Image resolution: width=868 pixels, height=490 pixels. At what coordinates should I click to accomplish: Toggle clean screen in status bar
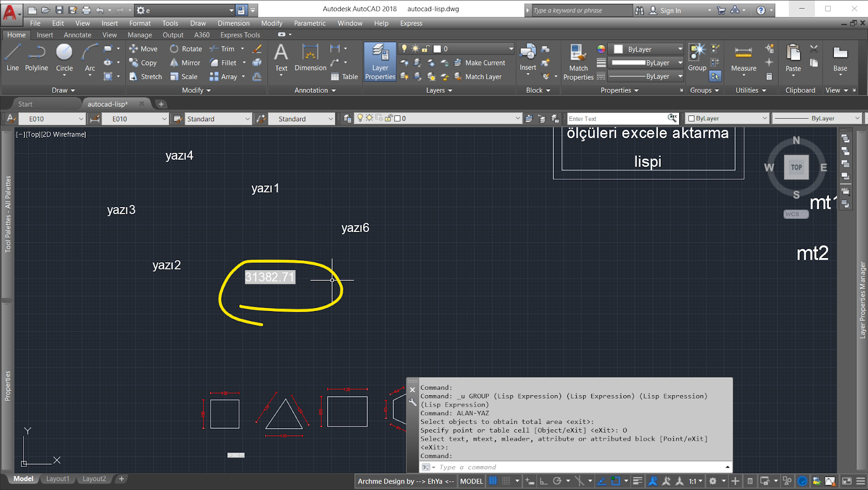[847, 481]
